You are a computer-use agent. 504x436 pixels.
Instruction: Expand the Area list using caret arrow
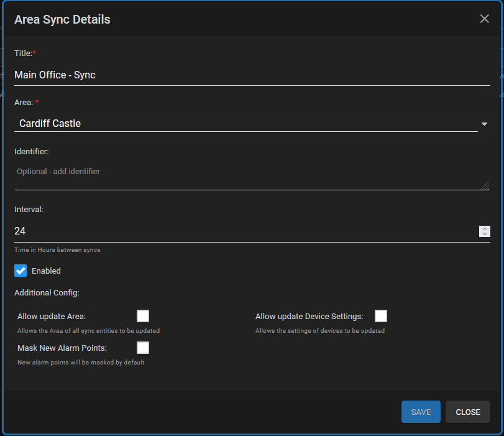point(484,124)
